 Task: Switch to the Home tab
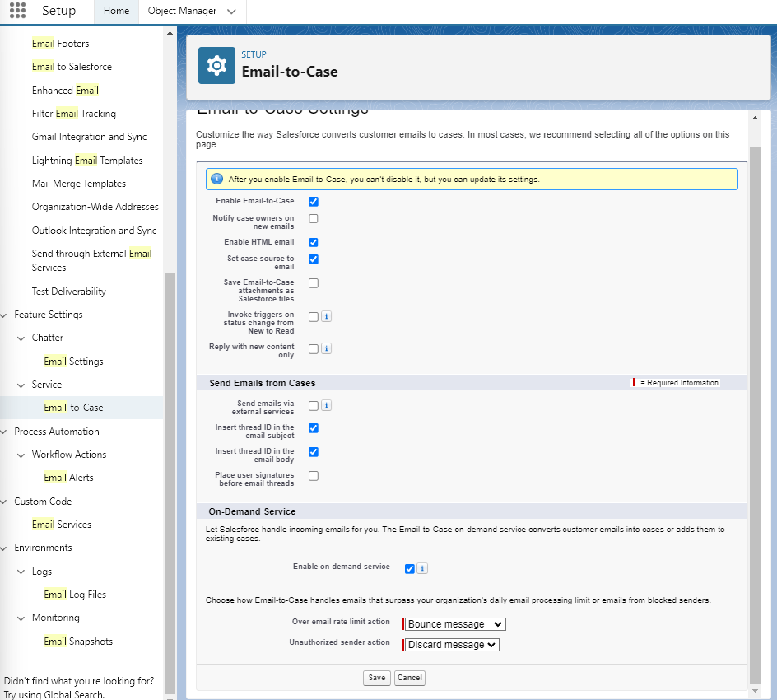[116, 11]
